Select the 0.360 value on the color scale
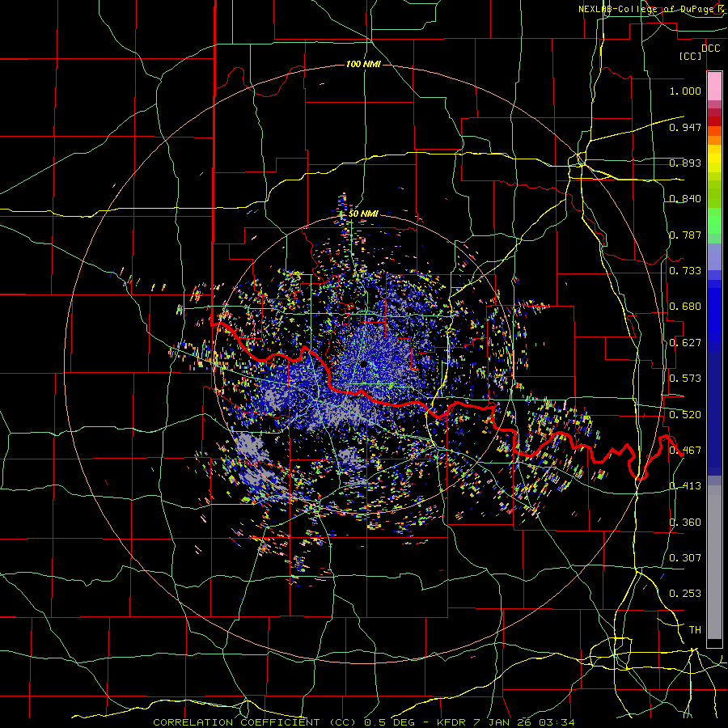The height and width of the screenshot is (728, 728). pyautogui.click(x=685, y=523)
